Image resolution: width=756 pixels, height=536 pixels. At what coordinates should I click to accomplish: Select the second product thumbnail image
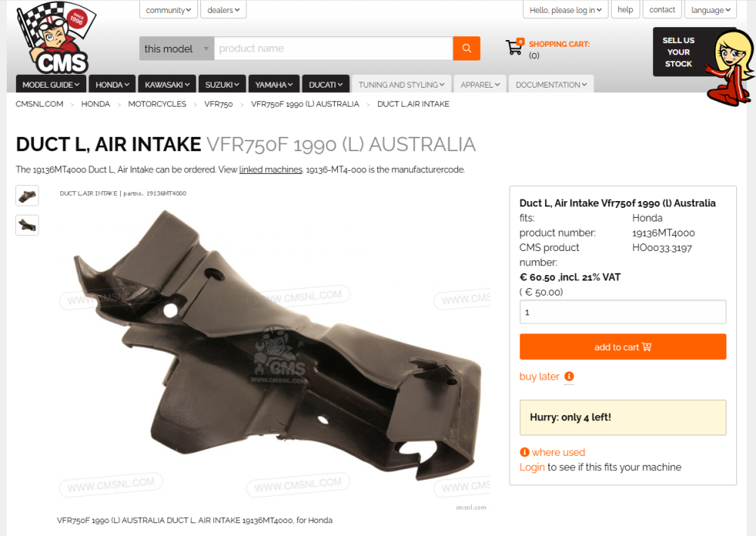[x=27, y=225]
